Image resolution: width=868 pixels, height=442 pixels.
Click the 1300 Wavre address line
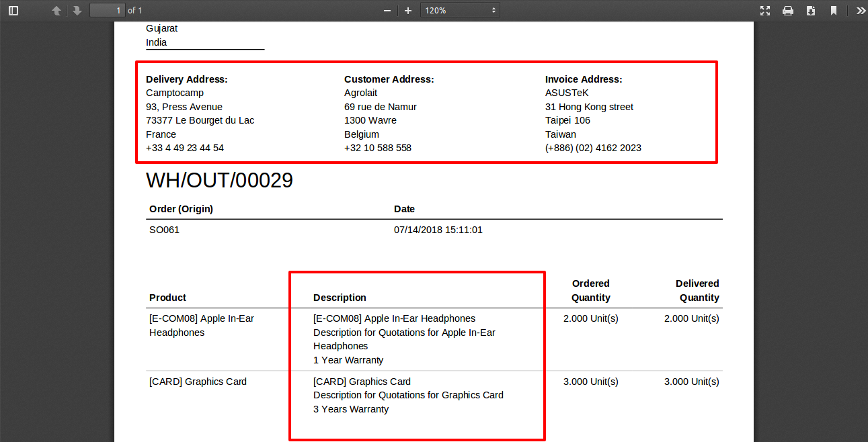(370, 120)
